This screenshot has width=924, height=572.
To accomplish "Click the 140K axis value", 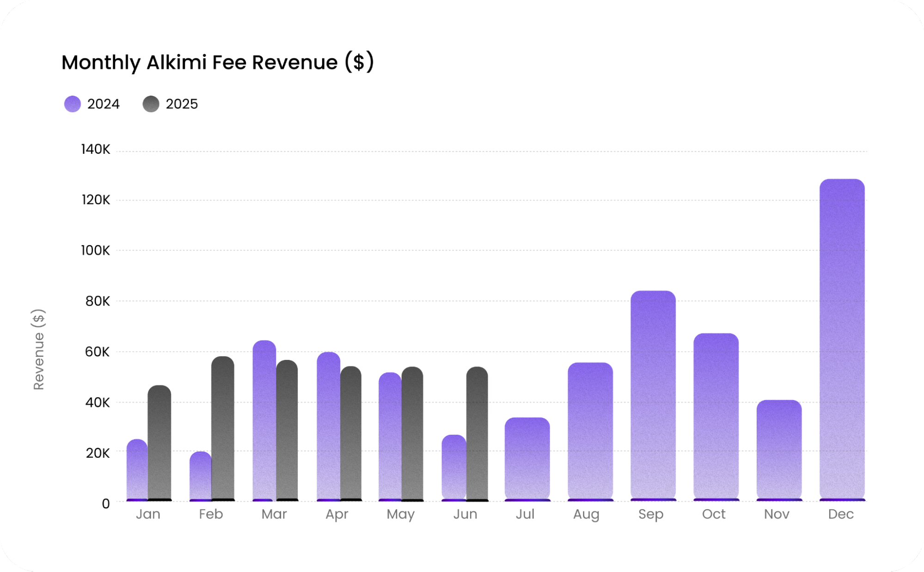I will [96, 149].
